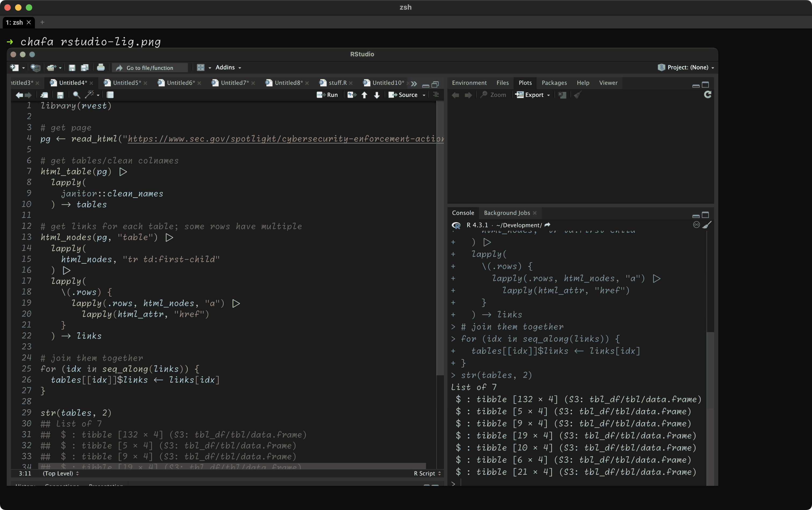Image resolution: width=812 pixels, height=510 pixels.
Task: Close the Background Jobs tab
Action: [535, 213]
